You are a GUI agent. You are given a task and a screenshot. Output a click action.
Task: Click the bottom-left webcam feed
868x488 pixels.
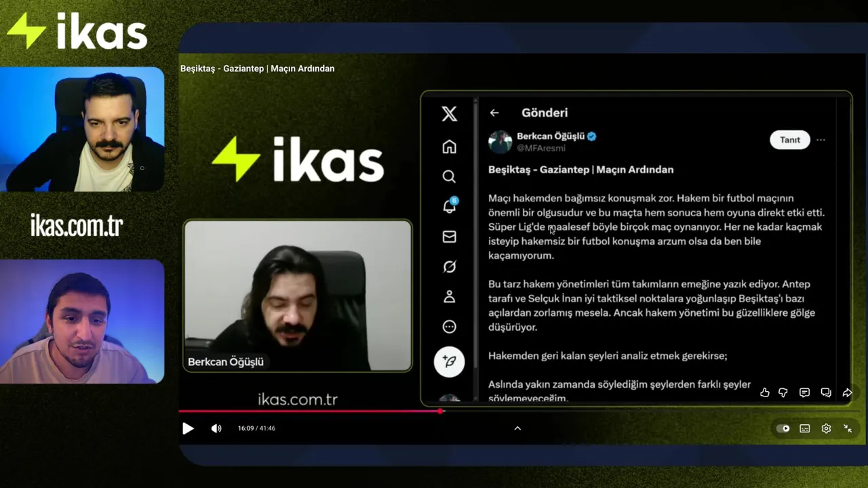(82, 321)
